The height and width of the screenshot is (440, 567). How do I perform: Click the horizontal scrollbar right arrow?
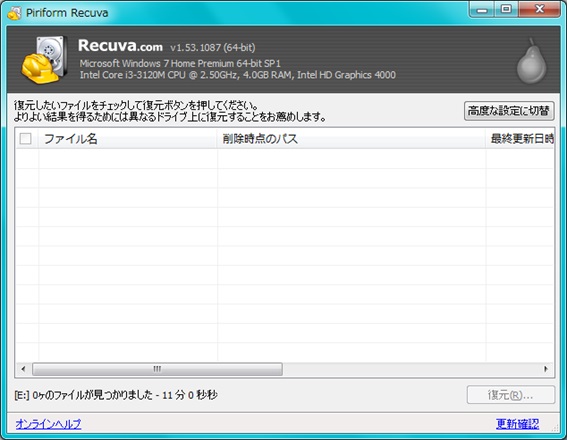click(x=545, y=369)
